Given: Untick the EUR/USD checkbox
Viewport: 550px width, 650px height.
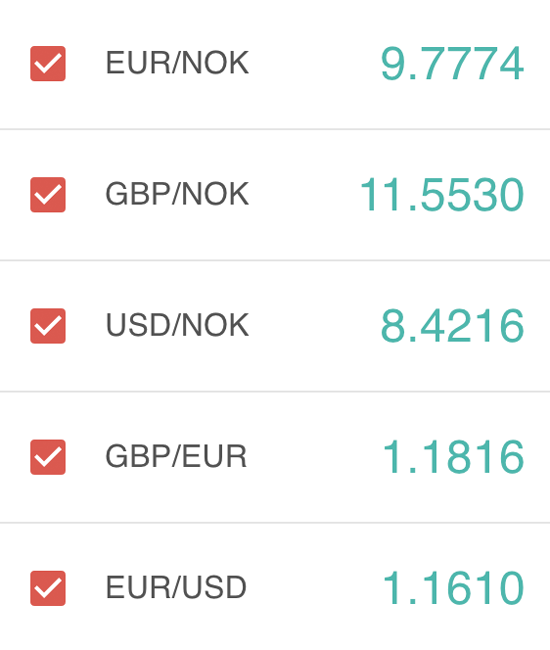Looking at the screenshot, I should click(x=48, y=588).
